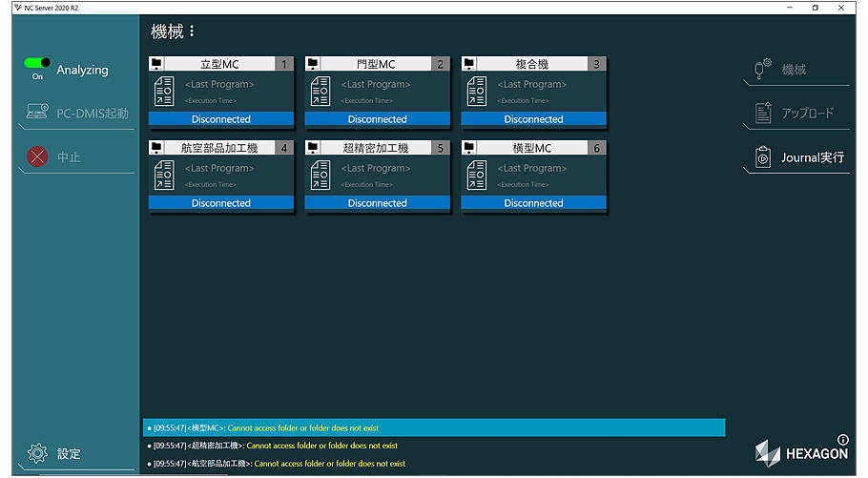868x478 pixels.
Task: Click Disconnected status of 横型MC
Action: [533, 203]
